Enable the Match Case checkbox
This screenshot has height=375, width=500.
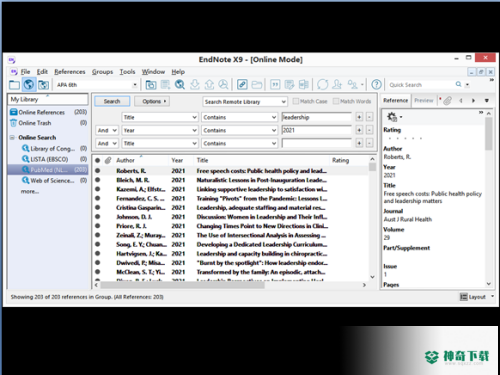point(295,101)
